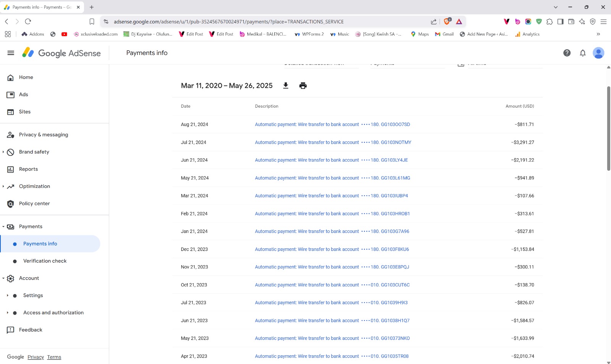The height and width of the screenshot is (364, 611).
Task: Print the transactions list
Action: pos(303,86)
